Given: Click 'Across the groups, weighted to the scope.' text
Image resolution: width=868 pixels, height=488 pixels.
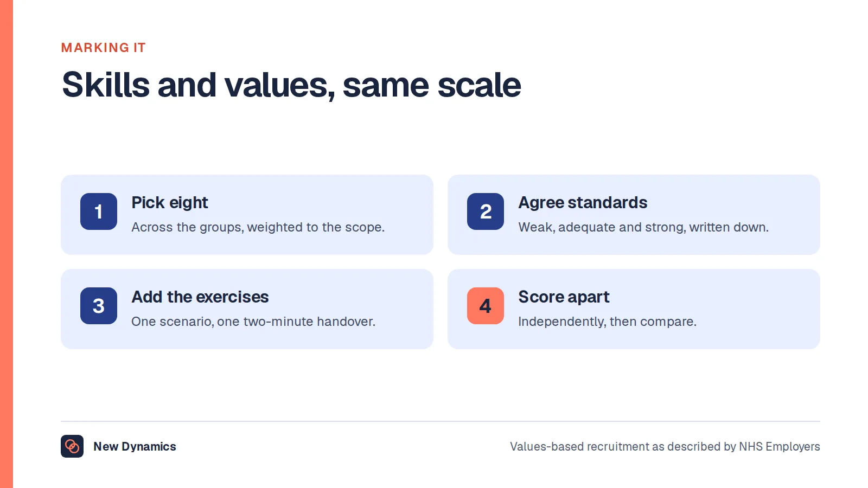Looking at the screenshot, I should point(258,227).
